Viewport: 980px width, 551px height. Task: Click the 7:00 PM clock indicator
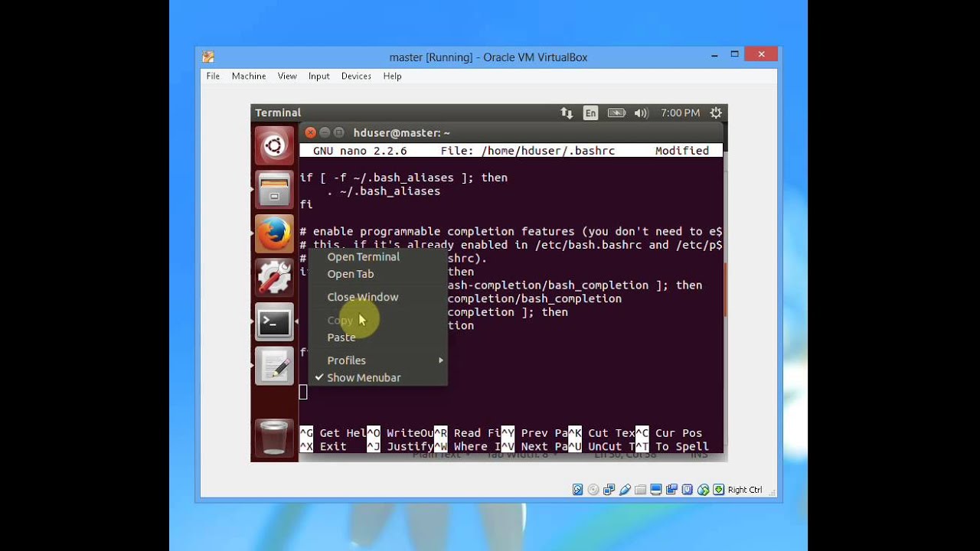[x=680, y=112]
